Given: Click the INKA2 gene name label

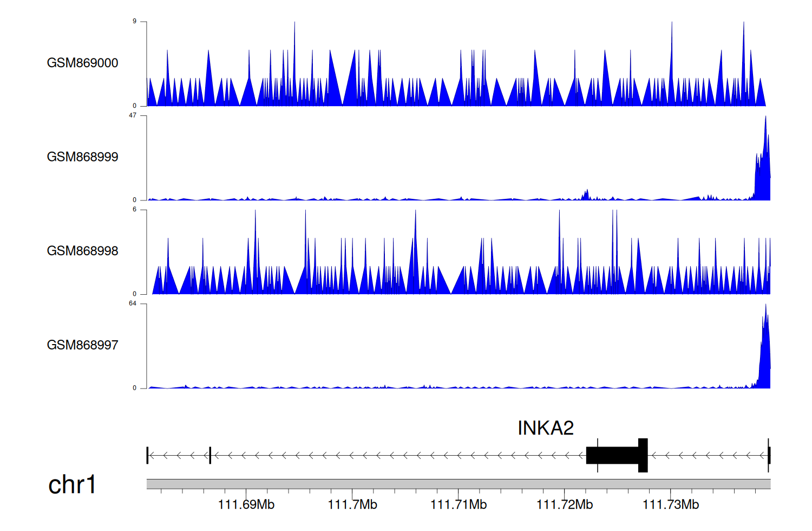Looking at the screenshot, I should click(545, 428).
